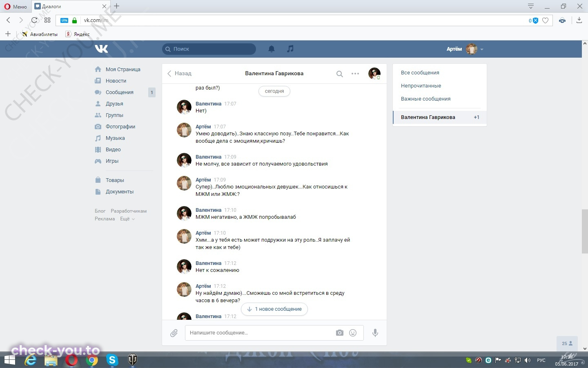Click the VK logo
Viewport: 588px width, 368px height.
click(x=101, y=49)
